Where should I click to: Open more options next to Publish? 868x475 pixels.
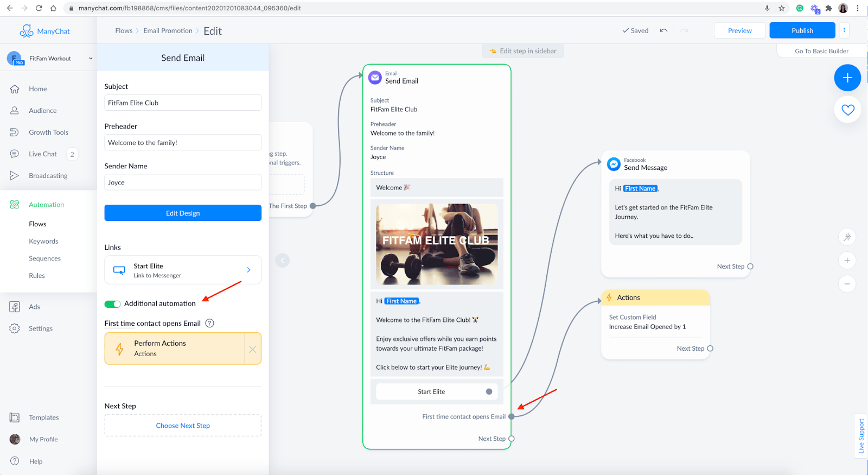(844, 31)
